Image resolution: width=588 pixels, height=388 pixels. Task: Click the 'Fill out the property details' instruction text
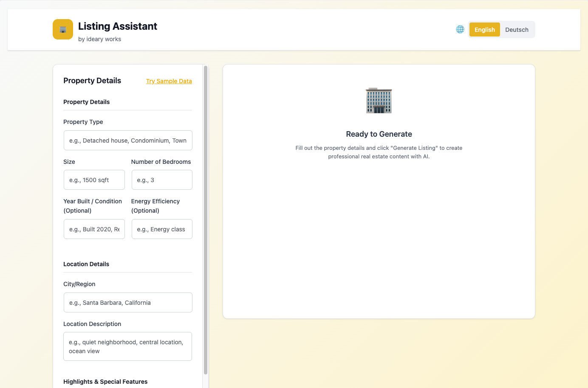pyautogui.click(x=379, y=152)
